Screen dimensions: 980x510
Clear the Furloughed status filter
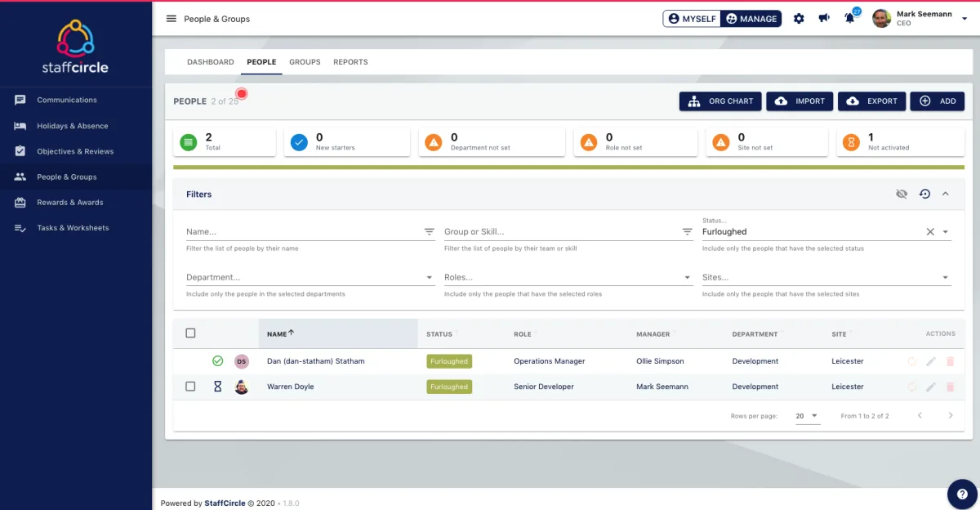(930, 232)
